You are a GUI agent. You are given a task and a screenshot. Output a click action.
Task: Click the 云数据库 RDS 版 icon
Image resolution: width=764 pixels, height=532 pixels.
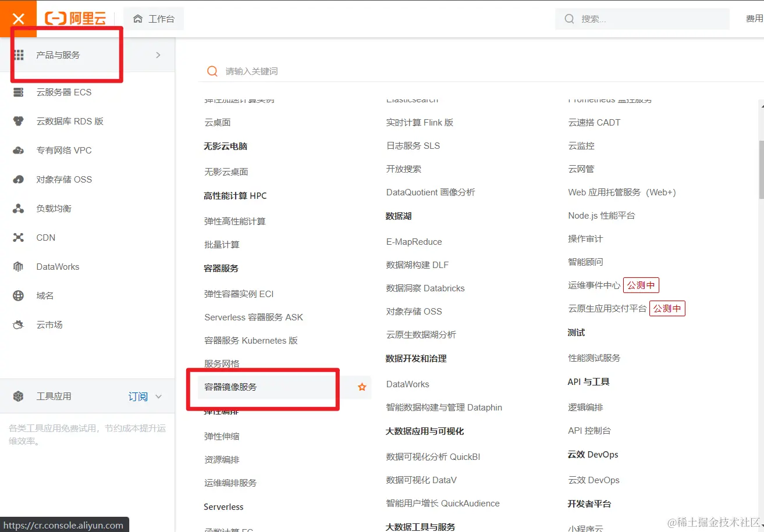[19, 121]
